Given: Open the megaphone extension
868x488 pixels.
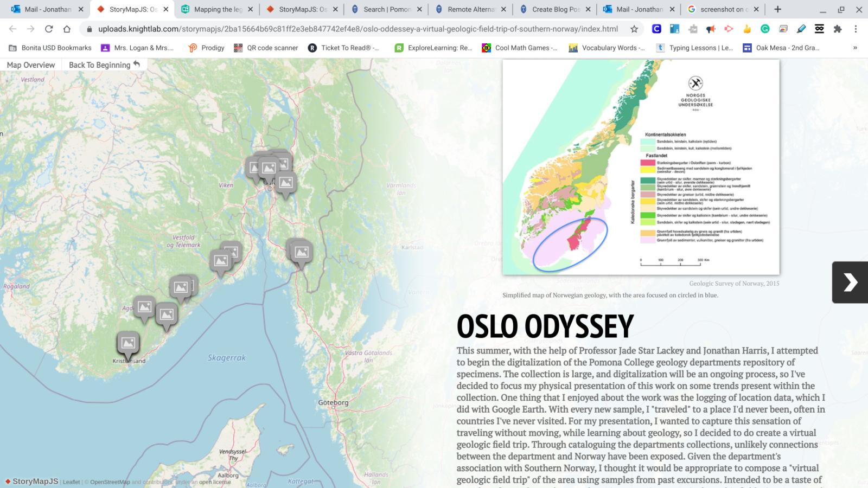Looking at the screenshot, I should tap(711, 30).
